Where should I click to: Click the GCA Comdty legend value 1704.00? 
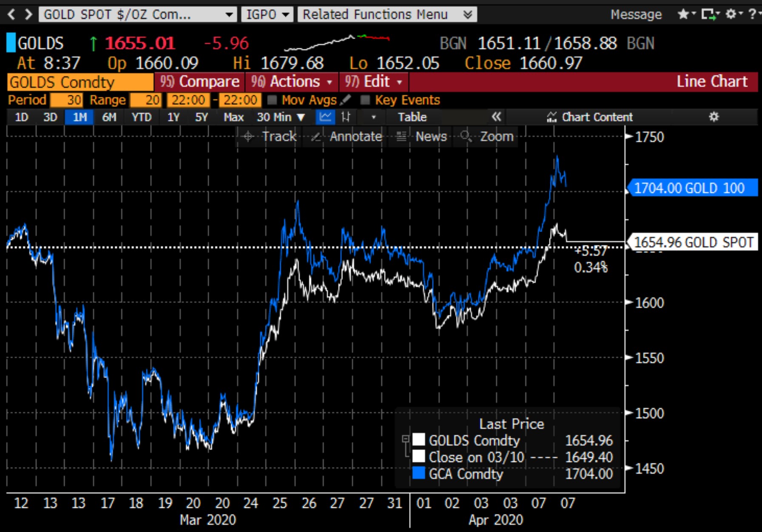pyautogui.click(x=589, y=473)
